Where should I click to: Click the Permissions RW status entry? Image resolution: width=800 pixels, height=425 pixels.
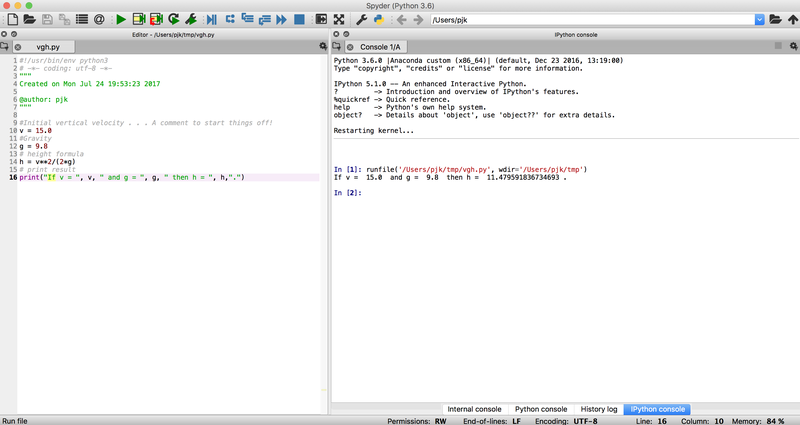[417, 421]
